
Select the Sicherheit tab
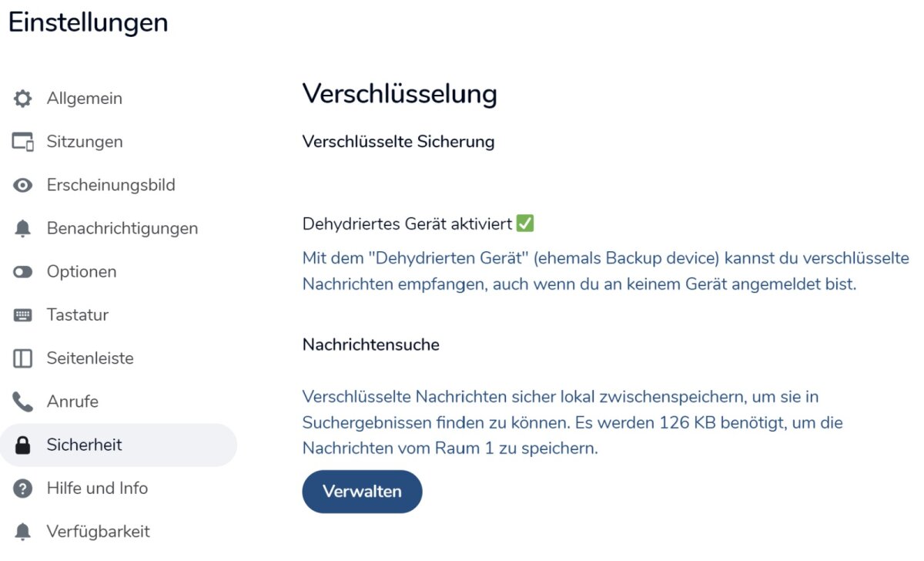click(x=85, y=445)
